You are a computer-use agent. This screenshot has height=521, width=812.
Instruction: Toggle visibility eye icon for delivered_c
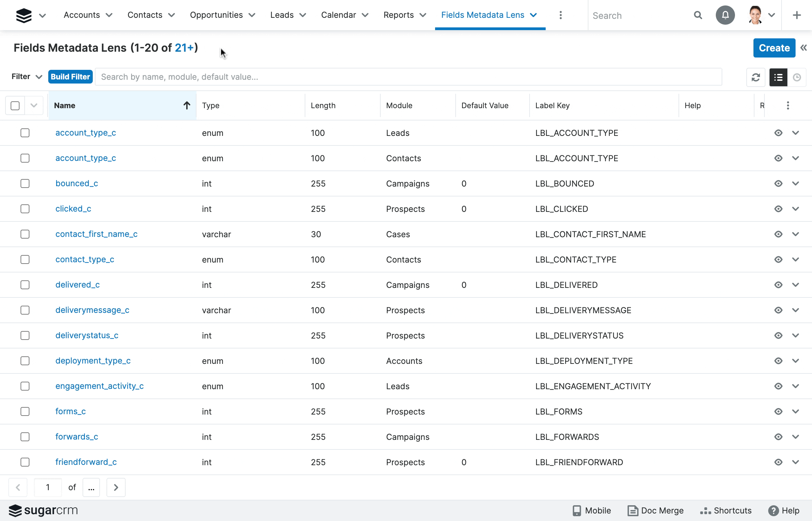click(778, 284)
